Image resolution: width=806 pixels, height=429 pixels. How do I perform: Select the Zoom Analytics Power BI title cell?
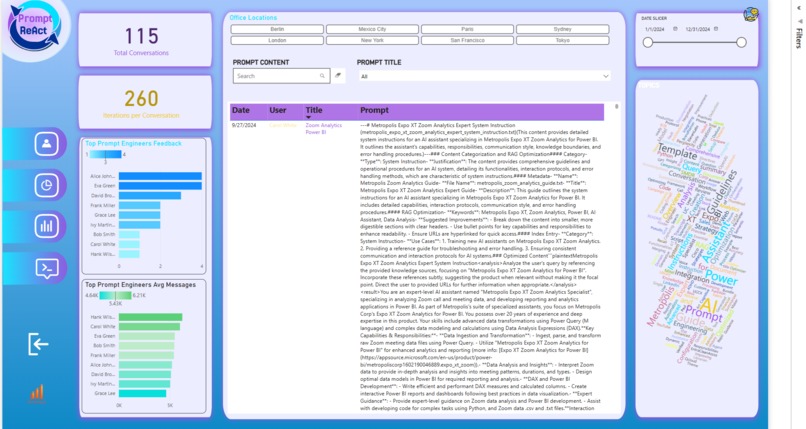pyautogui.click(x=323, y=128)
